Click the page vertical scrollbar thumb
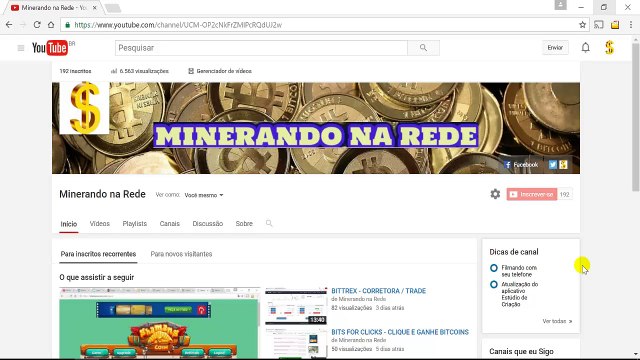Image resolution: width=640 pixels, height=360 pixels. pos(636,116)
